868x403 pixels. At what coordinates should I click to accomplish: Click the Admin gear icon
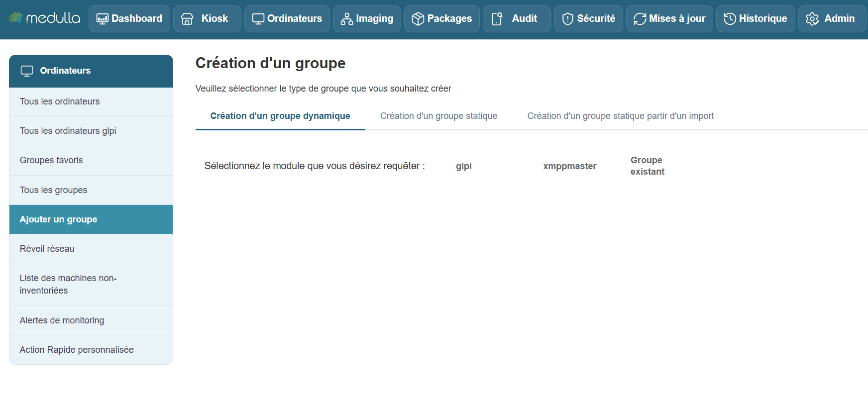pos(812,19)
